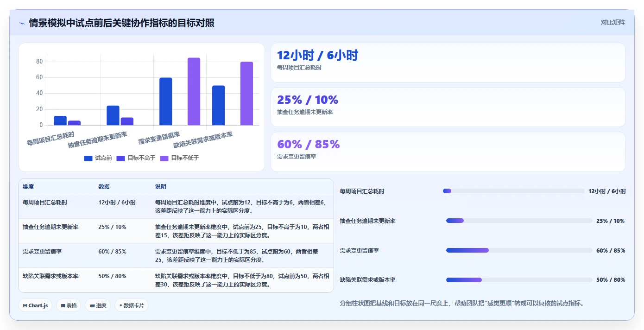Click the 进度 chip
Screen dimensions: 644x330
pyautogui.click(x=98, y=305)
